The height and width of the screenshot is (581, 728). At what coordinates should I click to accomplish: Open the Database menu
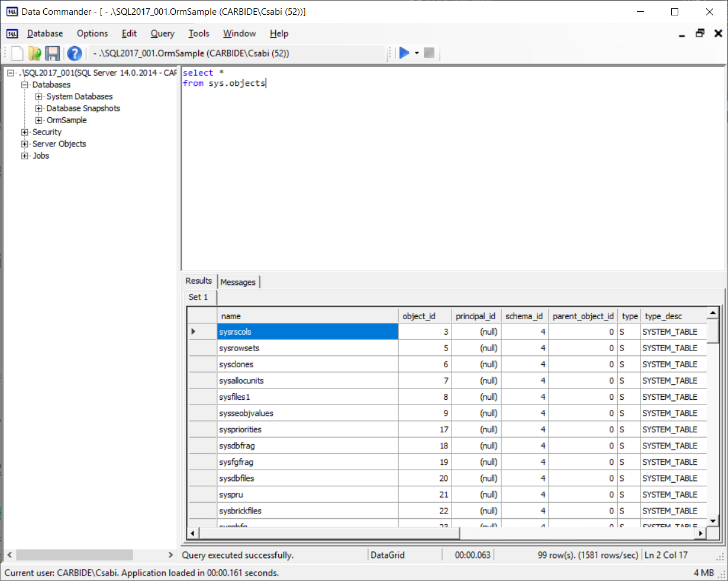[x=45, y=34]
